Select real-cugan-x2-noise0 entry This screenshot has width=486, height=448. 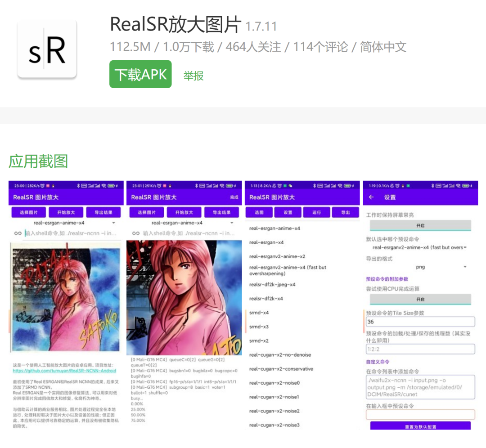(x=274, y=383)
